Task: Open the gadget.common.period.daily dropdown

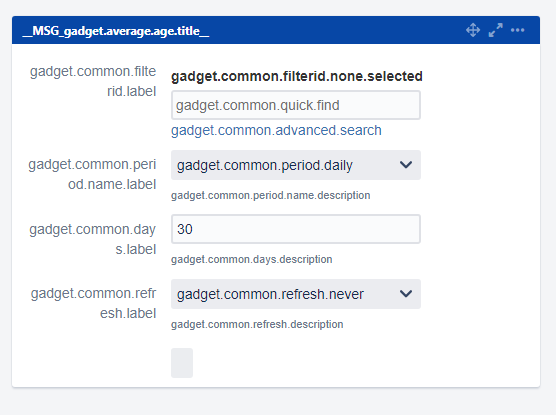Action: point(296,165)
